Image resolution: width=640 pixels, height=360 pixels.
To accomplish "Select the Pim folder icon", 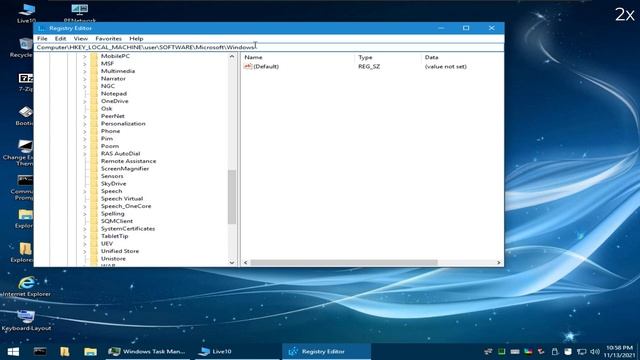I will [94, 138].
